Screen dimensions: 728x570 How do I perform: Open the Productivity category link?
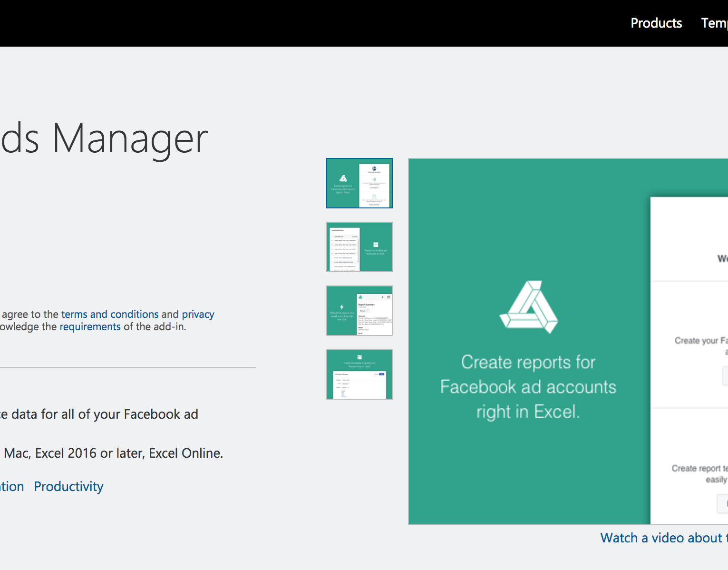[x=68, y=486]
